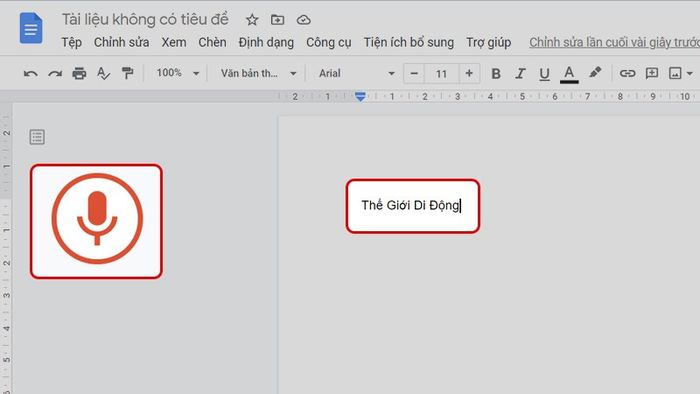
Task: Open the Arial font dropdown
Action: [356, 73]
